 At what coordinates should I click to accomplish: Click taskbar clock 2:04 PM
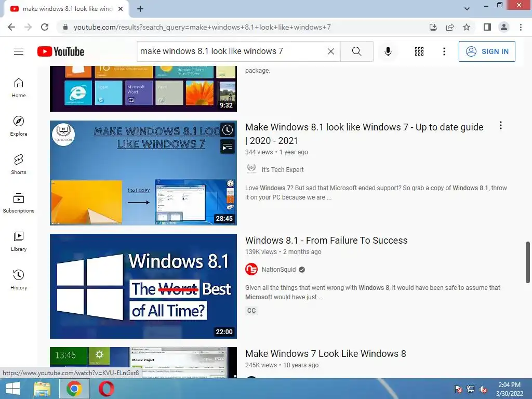(509, 389)
